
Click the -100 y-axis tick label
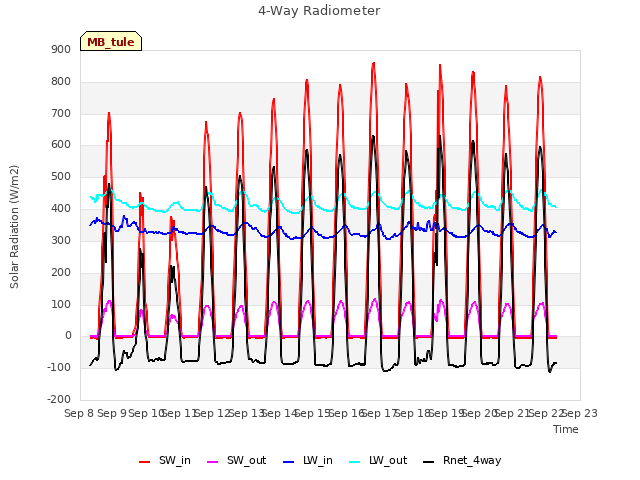[x=59, y=367]
